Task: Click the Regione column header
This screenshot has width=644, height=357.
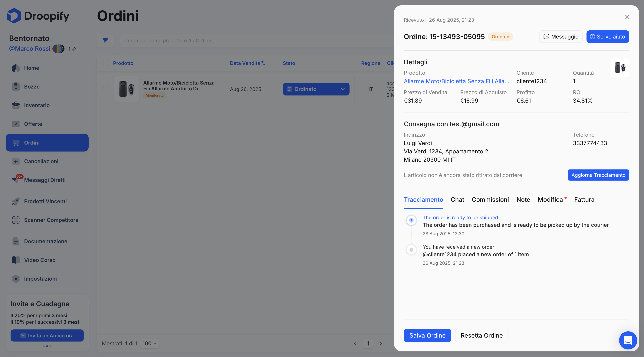Action: click(370, 63)
